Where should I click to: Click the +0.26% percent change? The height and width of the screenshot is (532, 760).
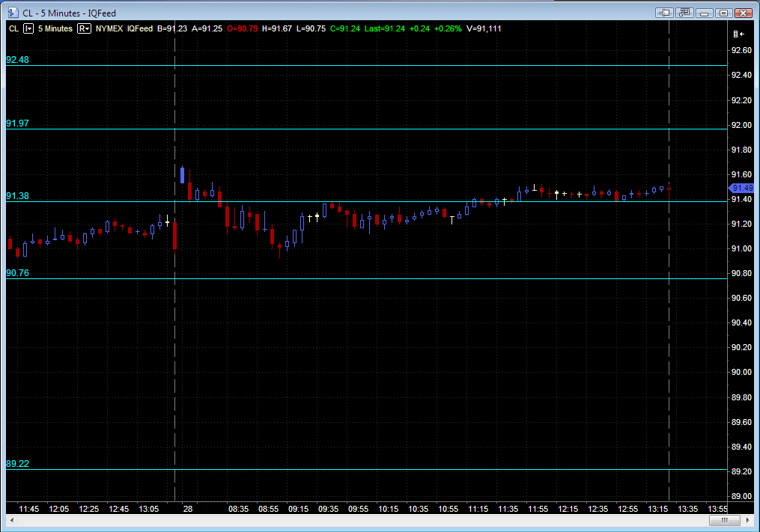click(448, 28)
